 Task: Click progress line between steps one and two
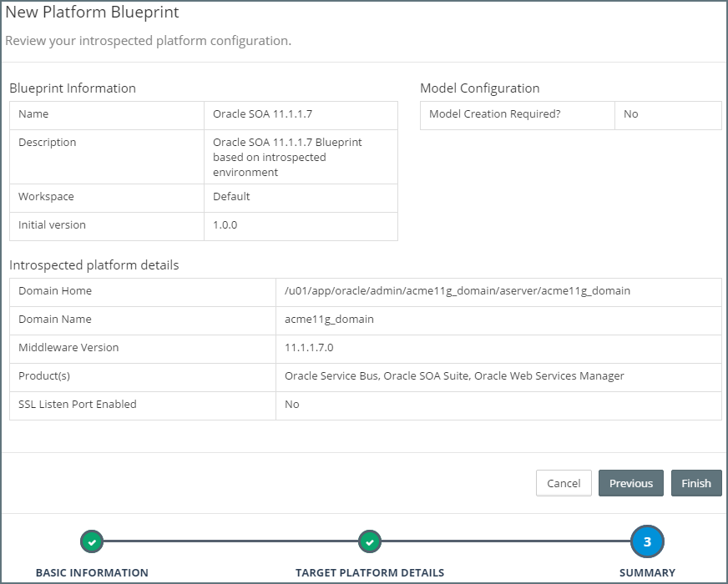coord(230,542)
